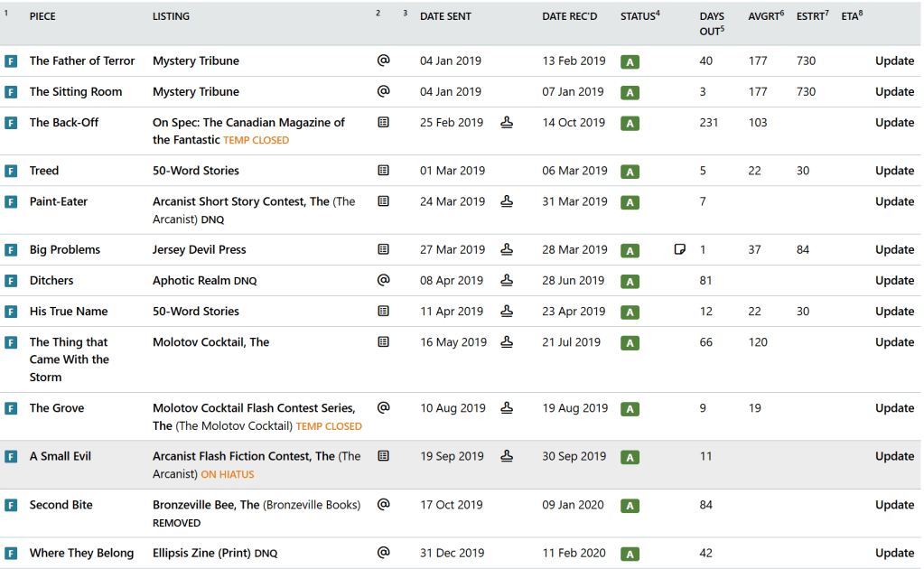This screenshot has width=924, height=569.
Task: Click the green A status badge for Ditchers
Action: [x=630, y=281]
